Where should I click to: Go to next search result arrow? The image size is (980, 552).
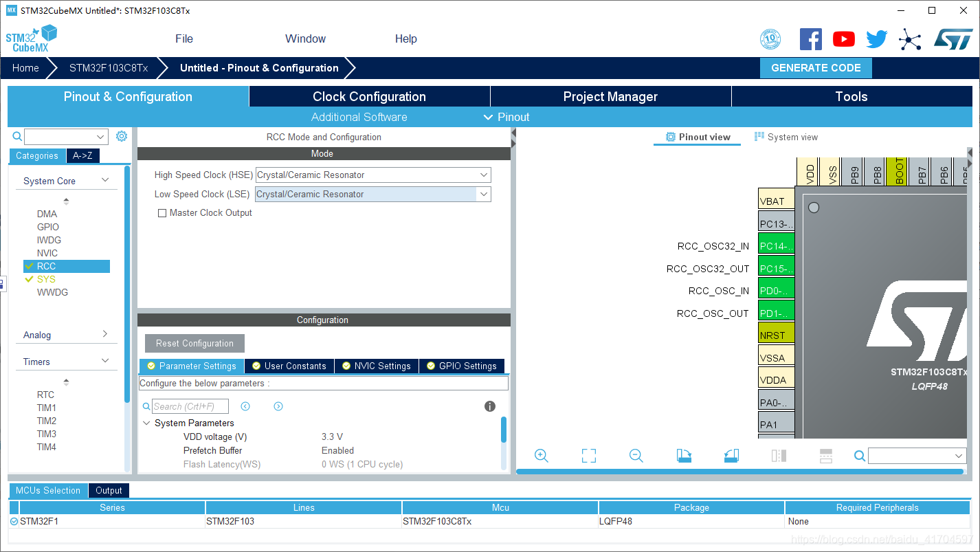tap(278, 406)
